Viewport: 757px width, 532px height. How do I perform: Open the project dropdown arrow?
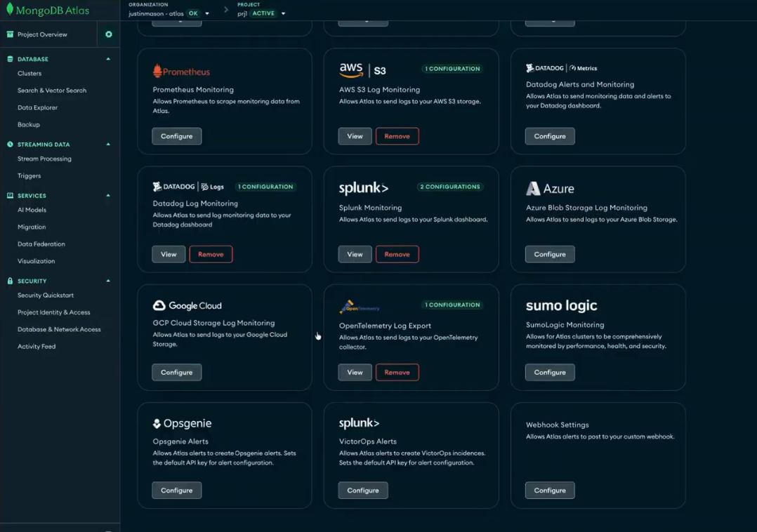(284, 13)
